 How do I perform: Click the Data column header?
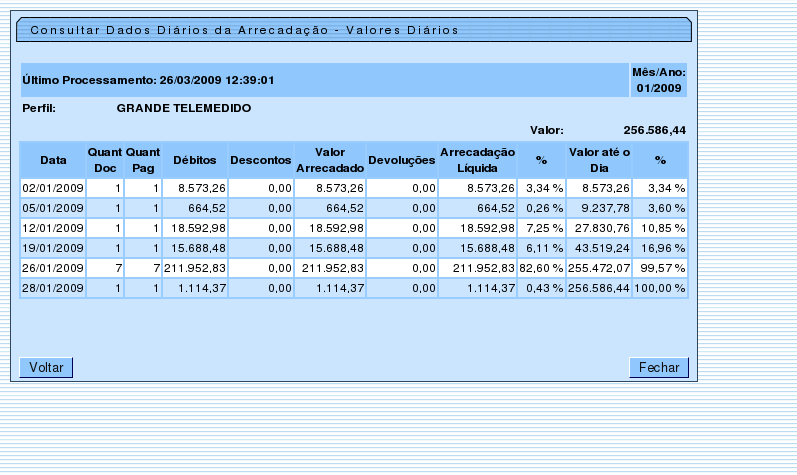[x=53, y=160]
